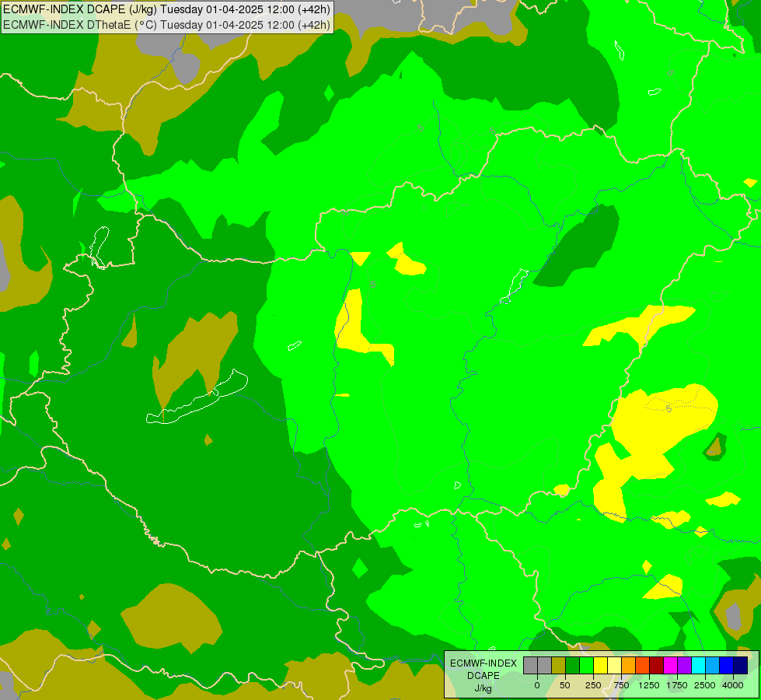Image resolution: width=761 pixels, height=700 pixels.
Task: Click the bright green legend swatch
Action: pos(586,665)
